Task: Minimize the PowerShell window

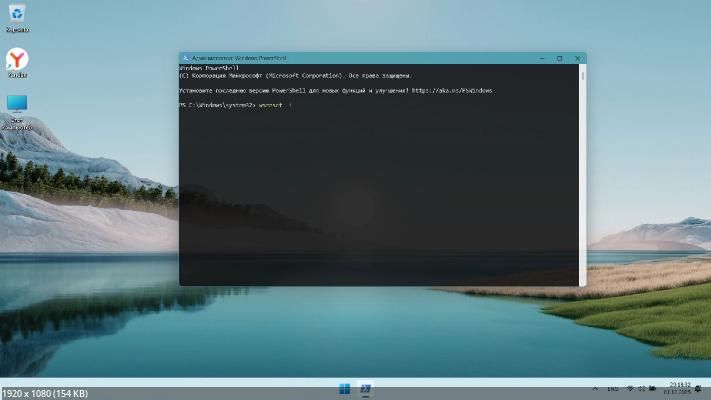Action: coord(541,58)
